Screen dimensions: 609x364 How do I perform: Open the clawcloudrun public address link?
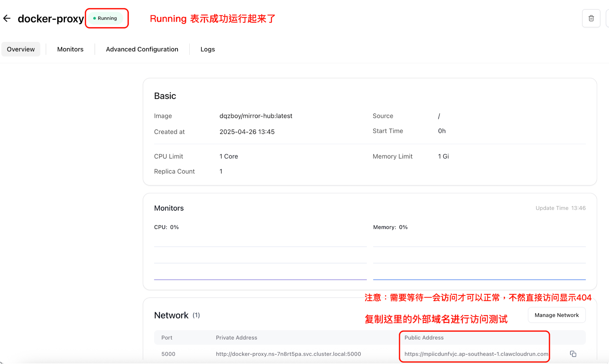tap(476, 354)
